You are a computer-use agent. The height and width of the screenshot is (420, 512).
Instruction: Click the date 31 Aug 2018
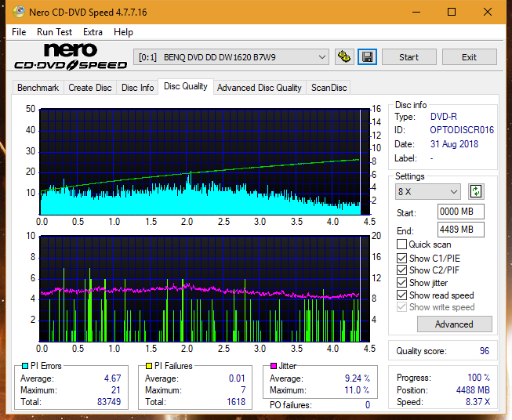coord(454,144)
